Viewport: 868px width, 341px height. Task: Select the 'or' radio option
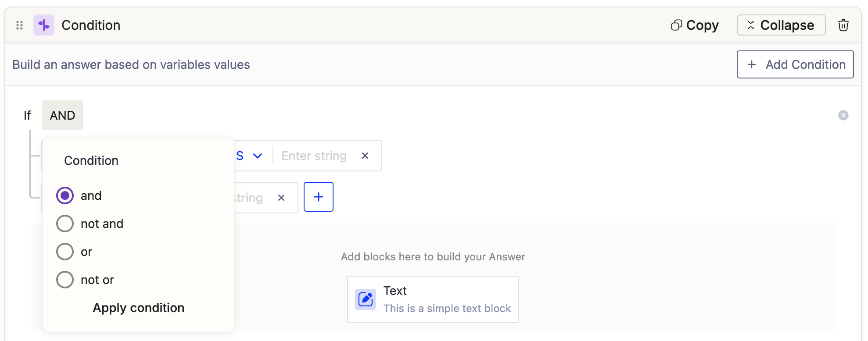pos(65,252)
